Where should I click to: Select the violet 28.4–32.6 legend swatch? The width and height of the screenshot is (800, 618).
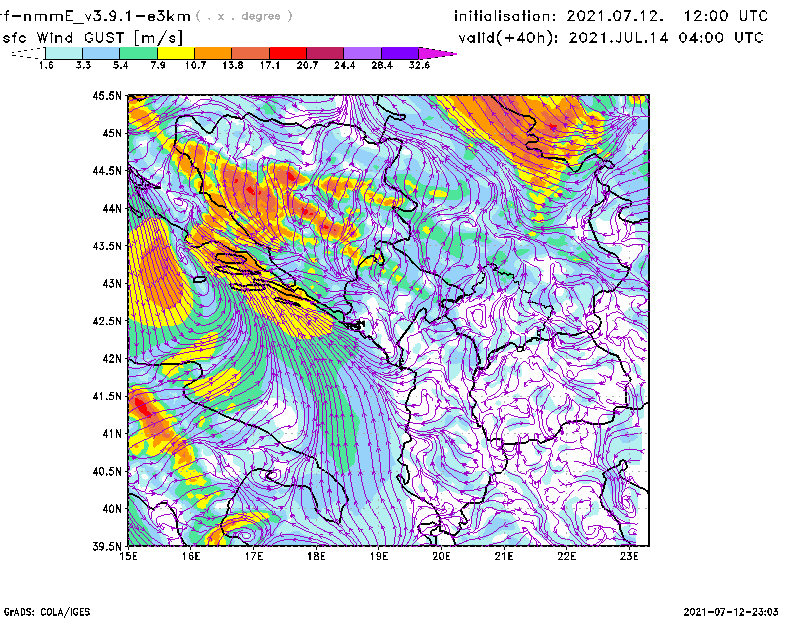(400, 53)
